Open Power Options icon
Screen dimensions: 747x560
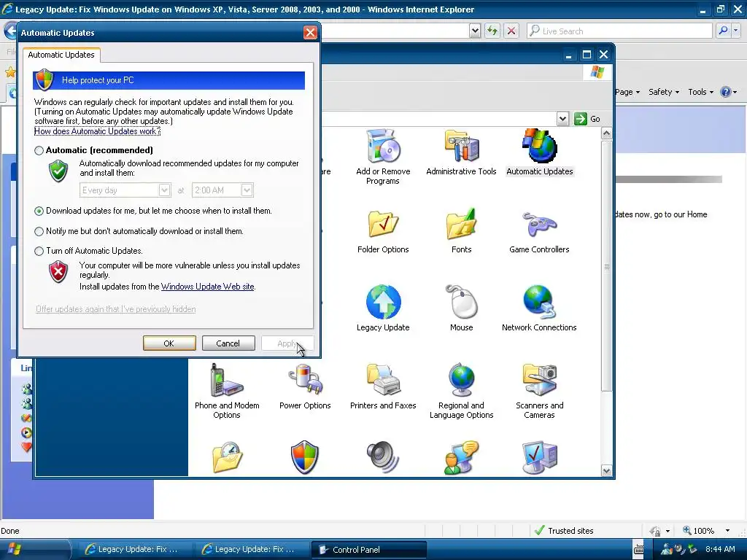305,386
